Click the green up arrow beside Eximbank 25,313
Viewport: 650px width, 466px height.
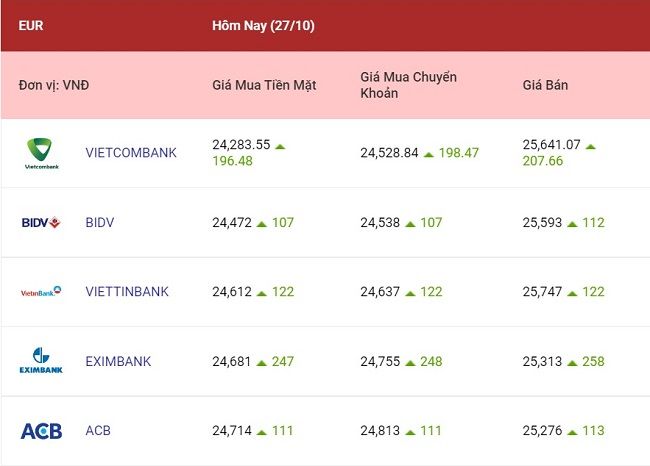pyautogui.click(x=572, y=363)
